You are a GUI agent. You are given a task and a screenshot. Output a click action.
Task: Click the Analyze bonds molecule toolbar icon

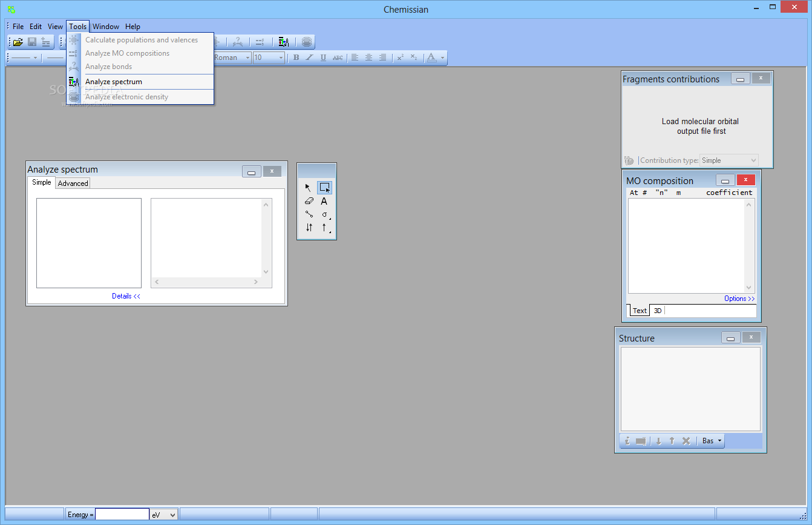coord(238,42)
